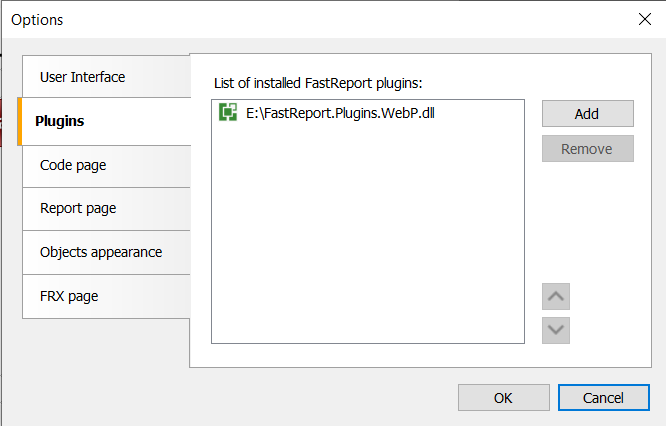
Task: Confirm settings with the OK button
Action: point(503,398)
